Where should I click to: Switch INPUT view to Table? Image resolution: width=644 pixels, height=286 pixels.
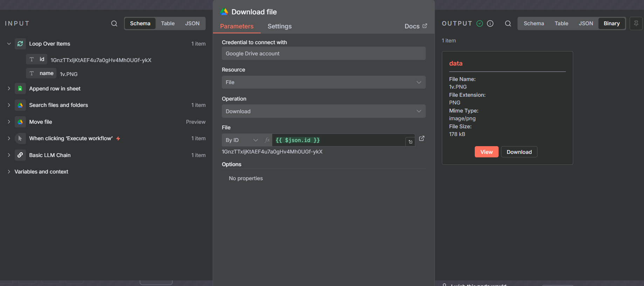167,23
